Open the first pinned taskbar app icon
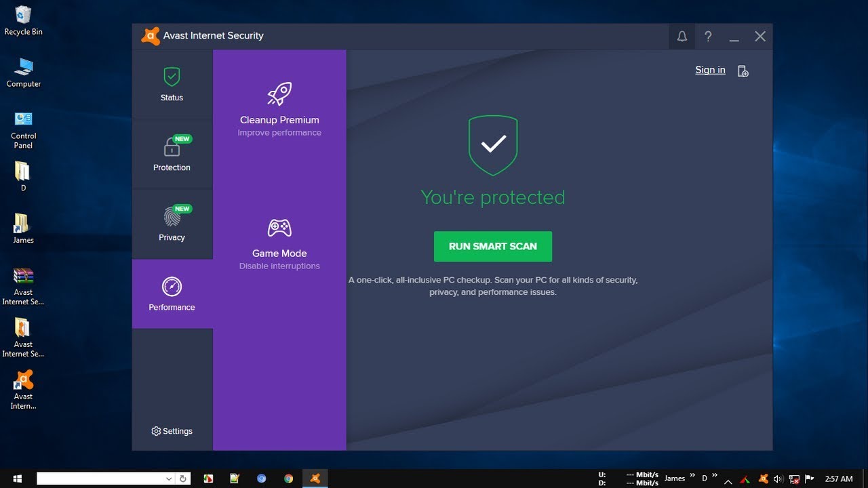 [209, 479]
